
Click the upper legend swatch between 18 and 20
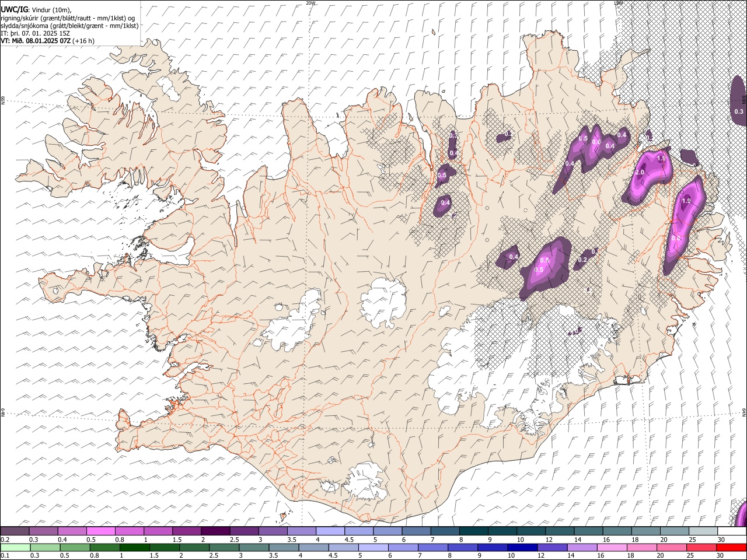pyautogui.click(x=645, y=531)
